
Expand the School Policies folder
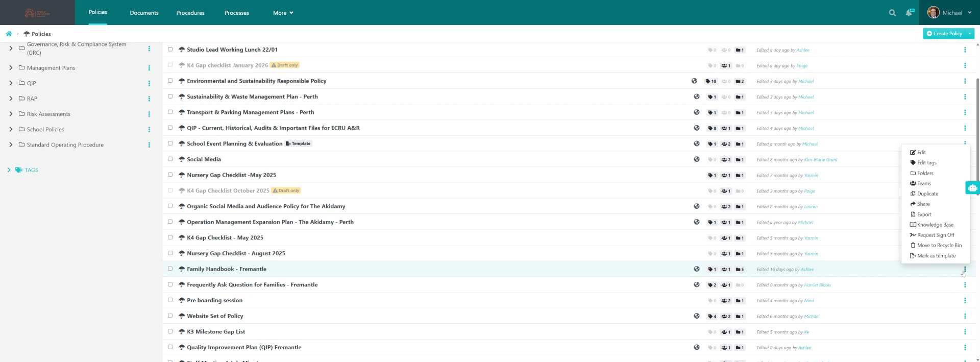[x=11, y=129]
